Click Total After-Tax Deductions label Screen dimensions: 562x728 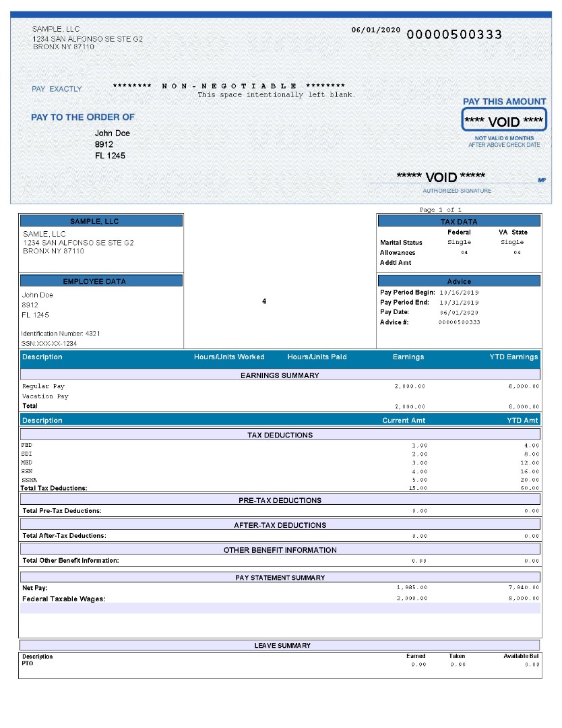[x=64, y=536]
